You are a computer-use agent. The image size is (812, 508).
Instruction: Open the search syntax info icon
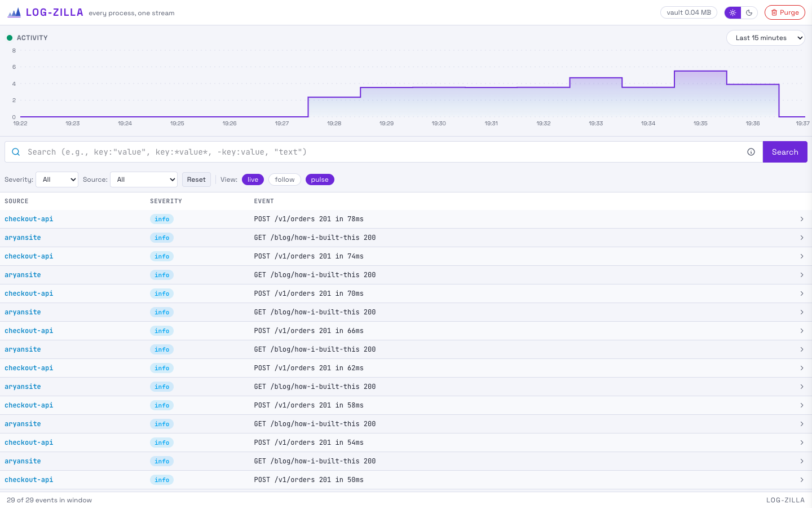tap(751, 152)
